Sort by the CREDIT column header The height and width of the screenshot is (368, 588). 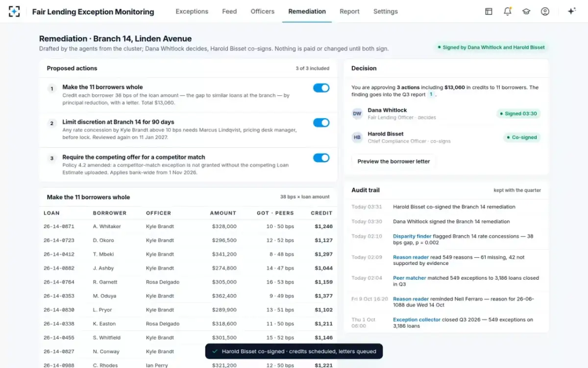pyautogui.click(x=321, y=213)
